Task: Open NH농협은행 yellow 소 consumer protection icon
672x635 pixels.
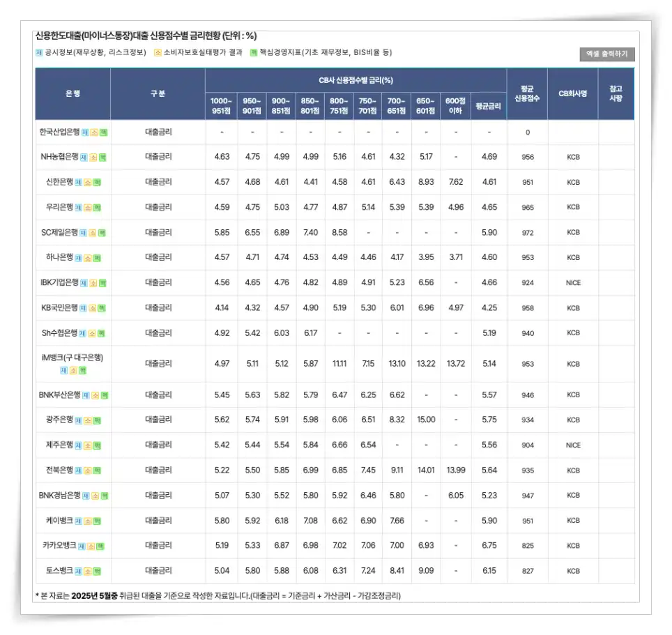Action: (93, 158)
